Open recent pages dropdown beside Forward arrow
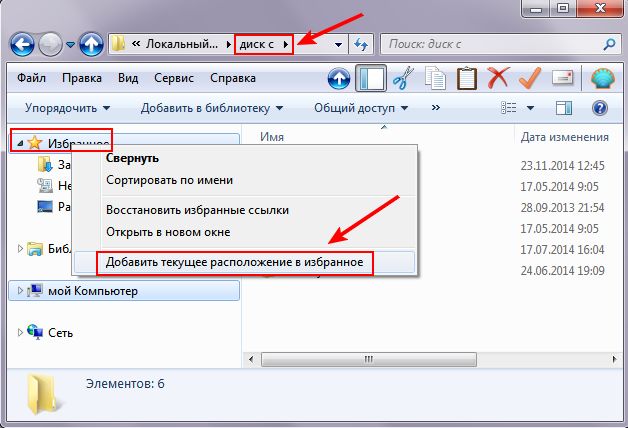 [70, 44]
